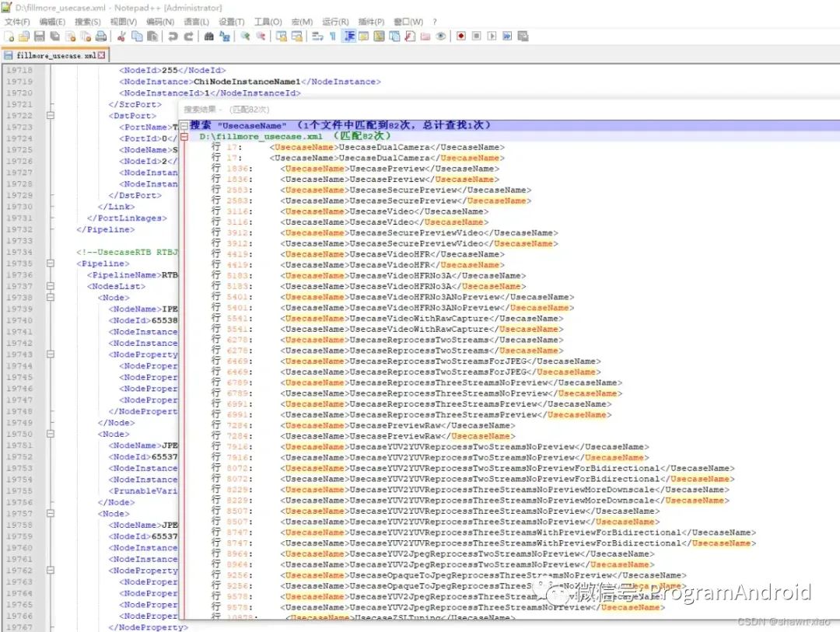Click the synchronize vertical scrolling icon

pos(282,37)
